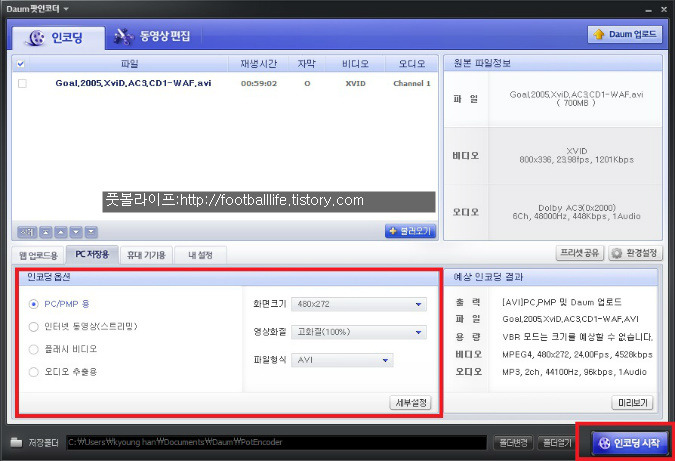Click the film reel icon on 인코딩 tab
Screen dimensions: 675x461
point(35,38)
